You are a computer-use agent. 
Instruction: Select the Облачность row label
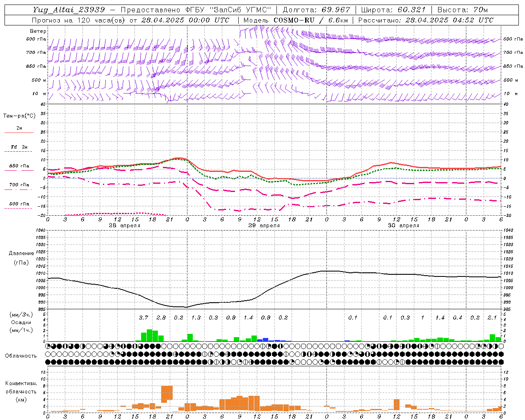coord(21,356)
